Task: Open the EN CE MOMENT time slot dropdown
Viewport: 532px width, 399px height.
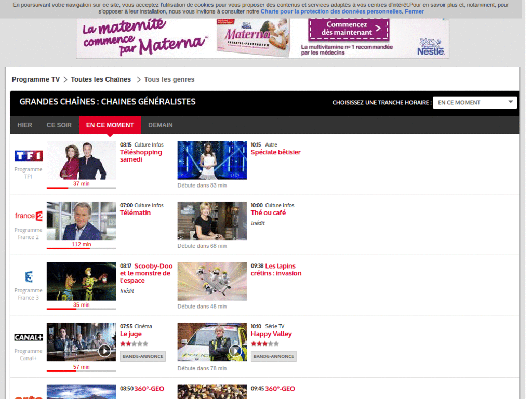Action: pos(474,102)
